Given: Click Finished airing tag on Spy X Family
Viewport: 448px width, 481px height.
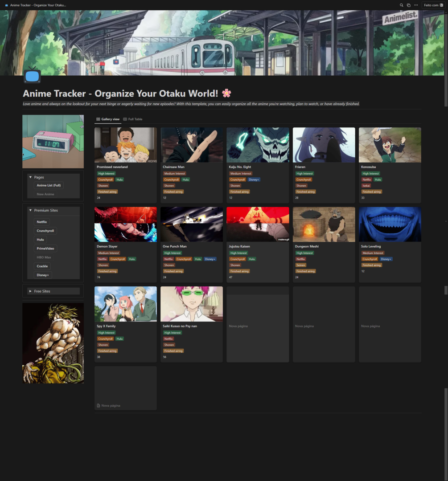Looking at the screenshot, I should click(107, 351).
